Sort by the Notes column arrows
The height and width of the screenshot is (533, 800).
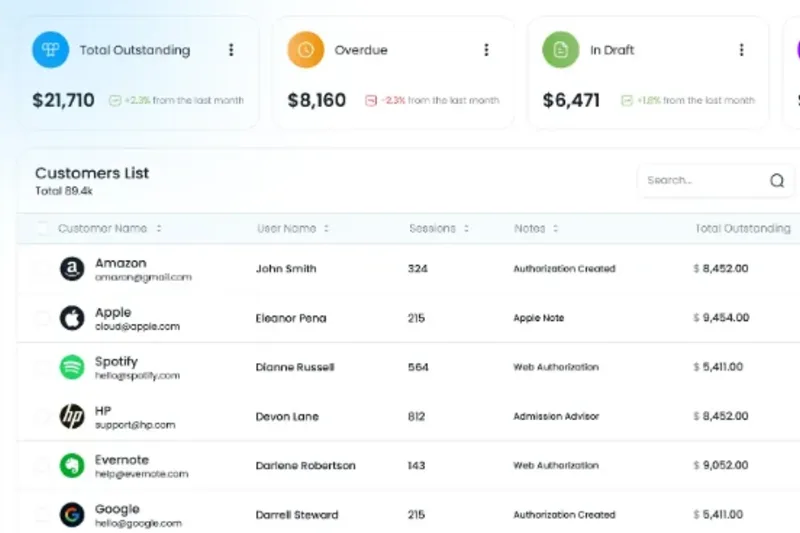(x=556, y=229)
